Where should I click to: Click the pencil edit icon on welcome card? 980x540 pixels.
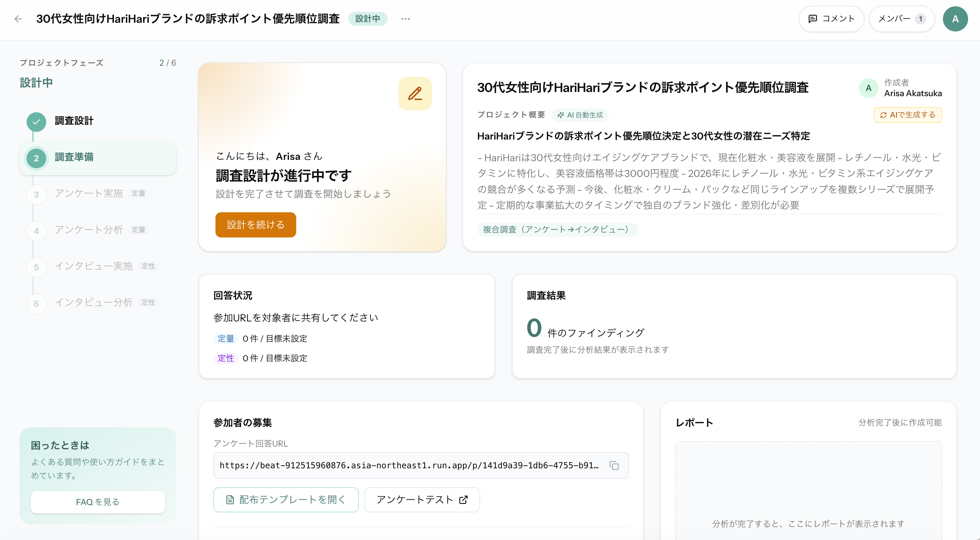coord(415,94)
